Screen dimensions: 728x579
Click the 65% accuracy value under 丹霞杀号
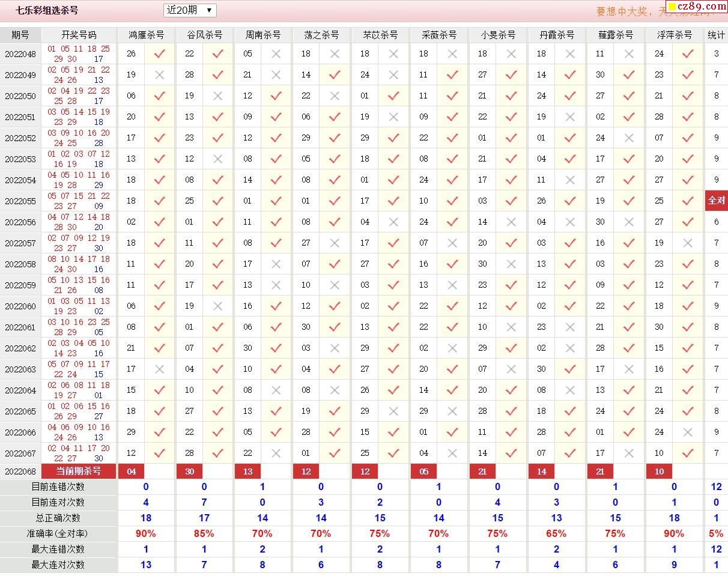(x=556, y=533)
